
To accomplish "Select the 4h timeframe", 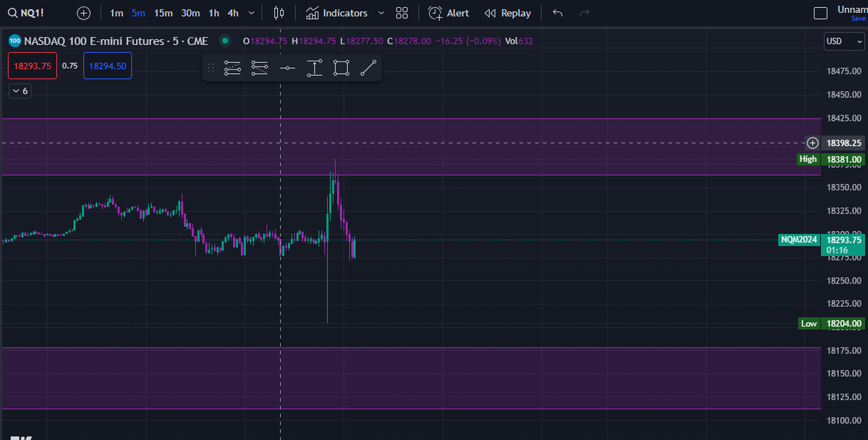I will tap(233, 13).
